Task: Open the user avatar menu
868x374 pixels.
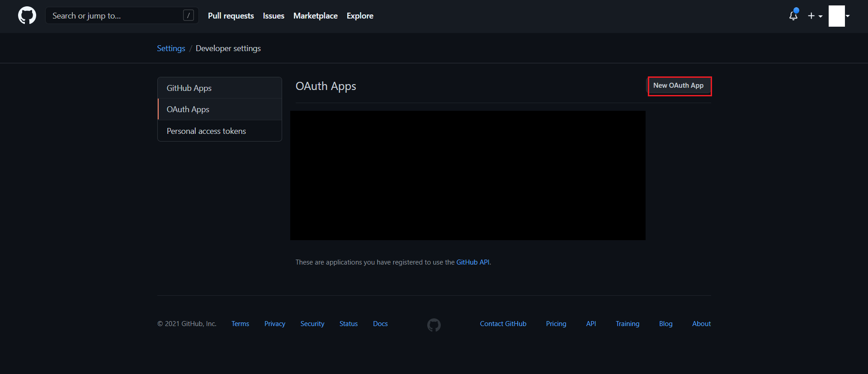Action: [839, 16]
